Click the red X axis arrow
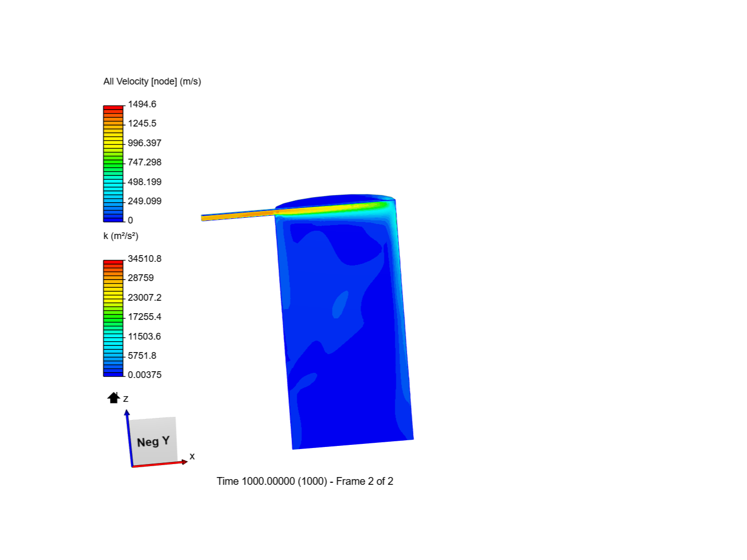747x560 pixels. tap(160, 464)
